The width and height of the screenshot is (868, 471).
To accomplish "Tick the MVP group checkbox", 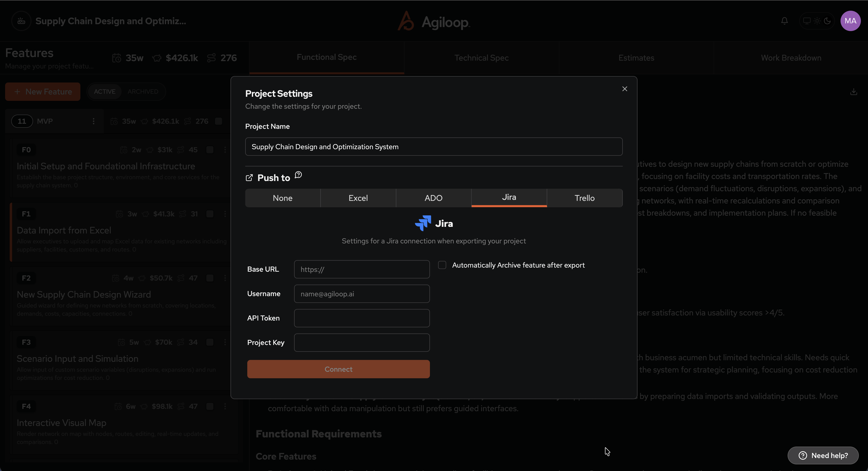I will (219, 121).
